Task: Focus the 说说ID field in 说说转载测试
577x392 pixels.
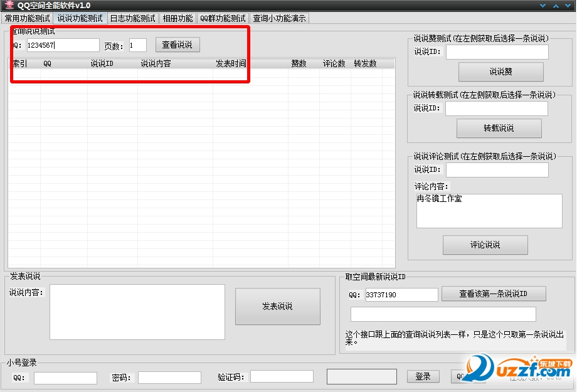Action: click(497, 109)
